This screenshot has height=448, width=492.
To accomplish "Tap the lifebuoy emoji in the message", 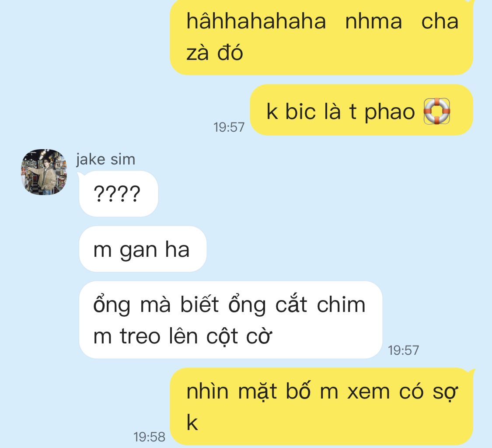I will pyautogui.click(x=437, y=111).
